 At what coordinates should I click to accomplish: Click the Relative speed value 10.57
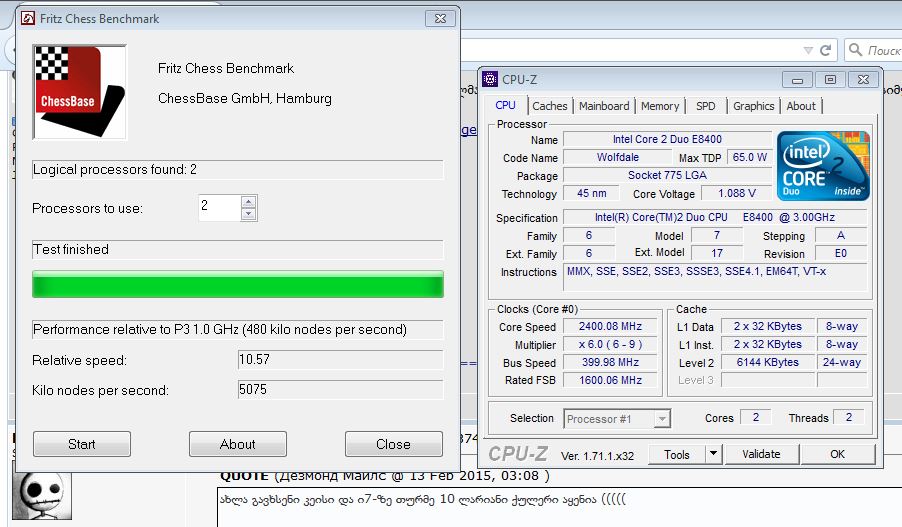pyautogui.click(x=340, y=360)
